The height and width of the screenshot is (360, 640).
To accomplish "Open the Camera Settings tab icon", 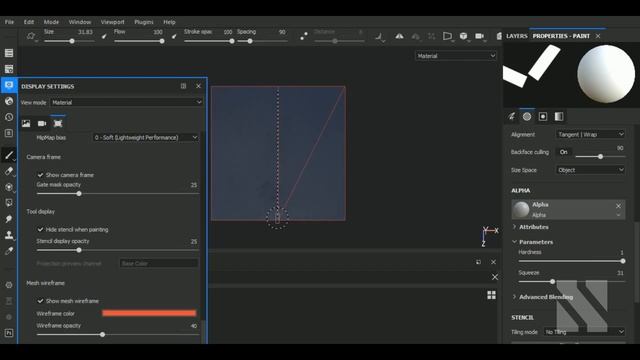I will pyautogui.click(x=42, y=123).
